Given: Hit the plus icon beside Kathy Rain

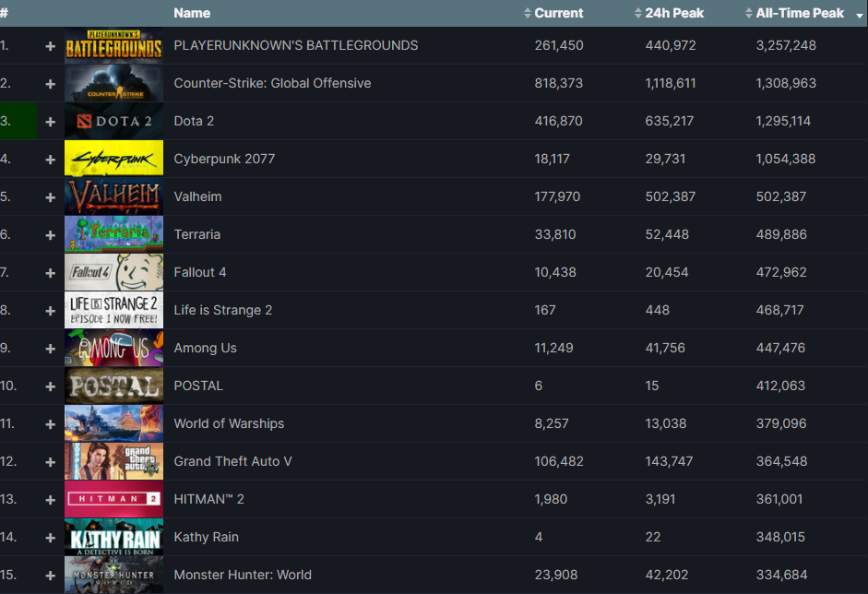Looking at the screenshot, I should 51,537.
